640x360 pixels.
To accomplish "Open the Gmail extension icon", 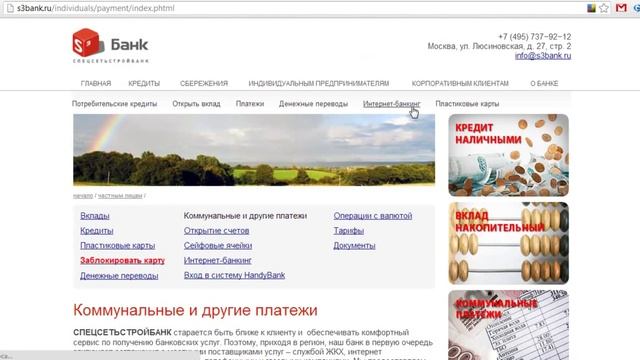I will click(621, 8).
